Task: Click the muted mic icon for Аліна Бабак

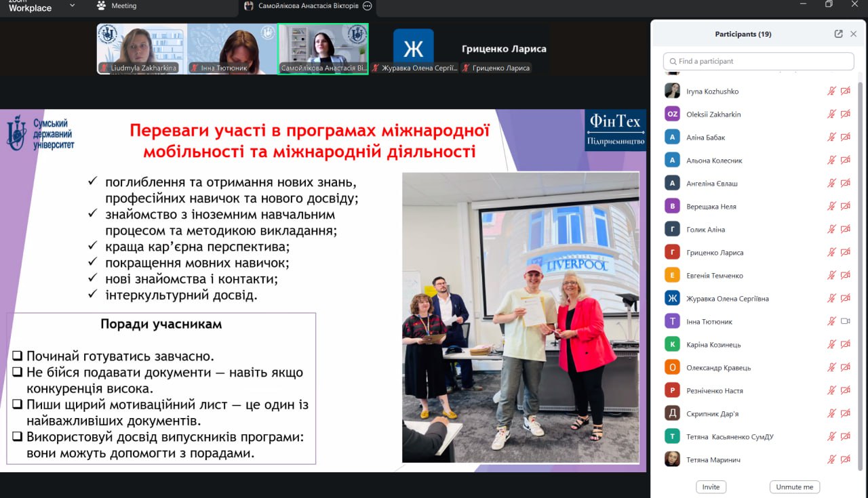Action: pos(831,138)
